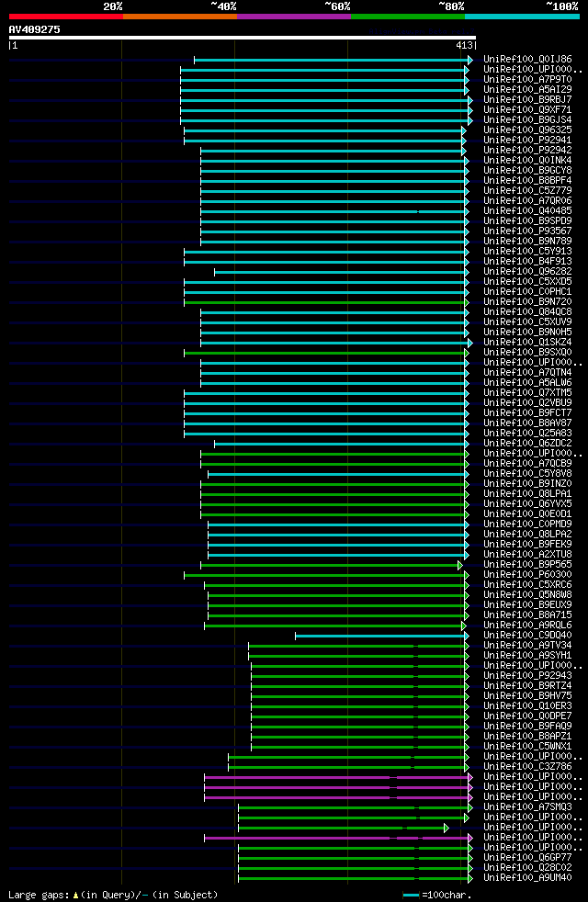The image size is (588, 902).
Task: Choose UniRef100_Q84QC8 from the hit list
Action: (527, 311)
